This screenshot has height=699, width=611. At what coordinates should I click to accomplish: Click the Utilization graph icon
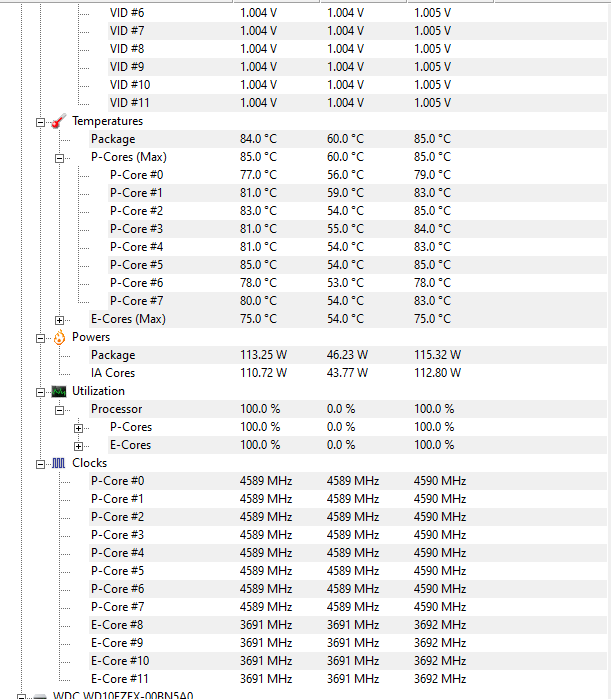(58, 391)
